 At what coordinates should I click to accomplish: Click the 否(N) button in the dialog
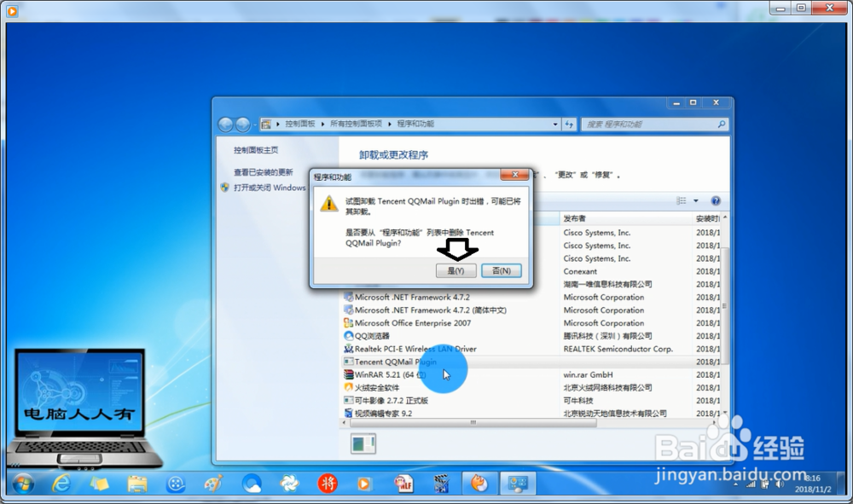coord(501,270)
